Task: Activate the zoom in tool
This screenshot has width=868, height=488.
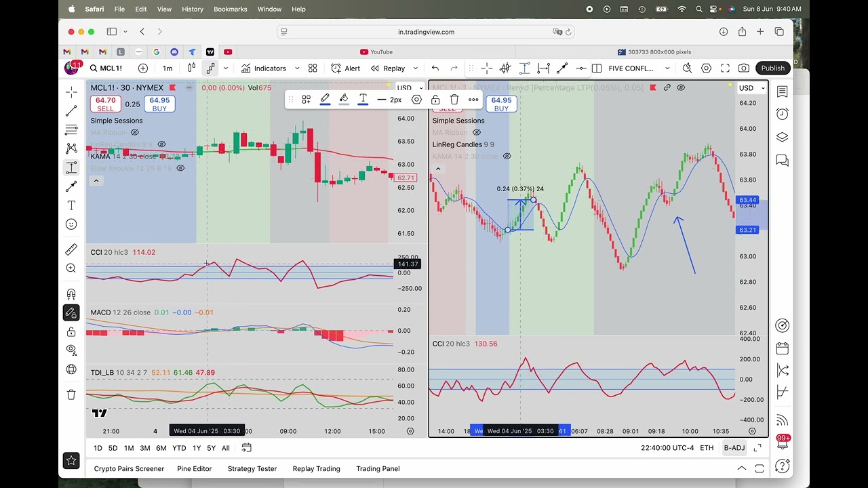Action: point(71,268)
